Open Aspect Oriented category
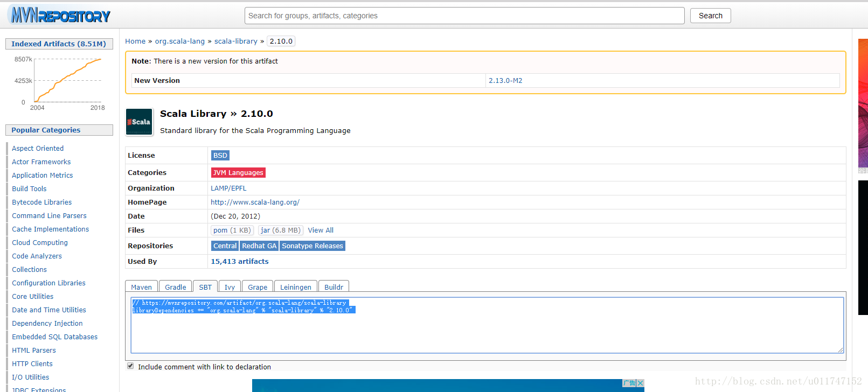 coord(38,148)
